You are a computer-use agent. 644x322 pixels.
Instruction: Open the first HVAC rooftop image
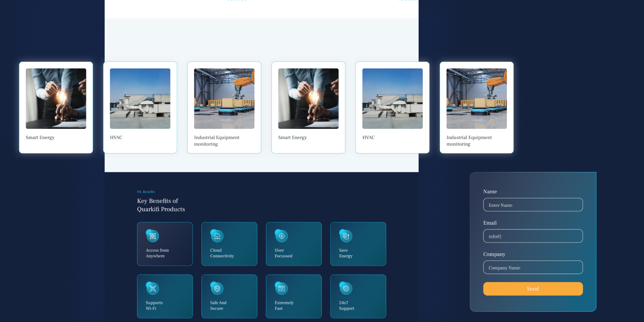coord(140,98)
